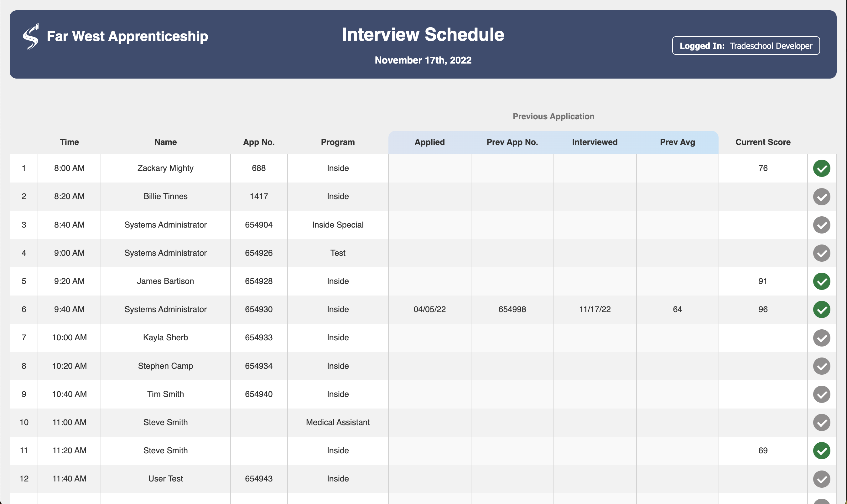This screenshot has width=847, height=504.
Task: Click the current score 69
Action: [763, 450]
